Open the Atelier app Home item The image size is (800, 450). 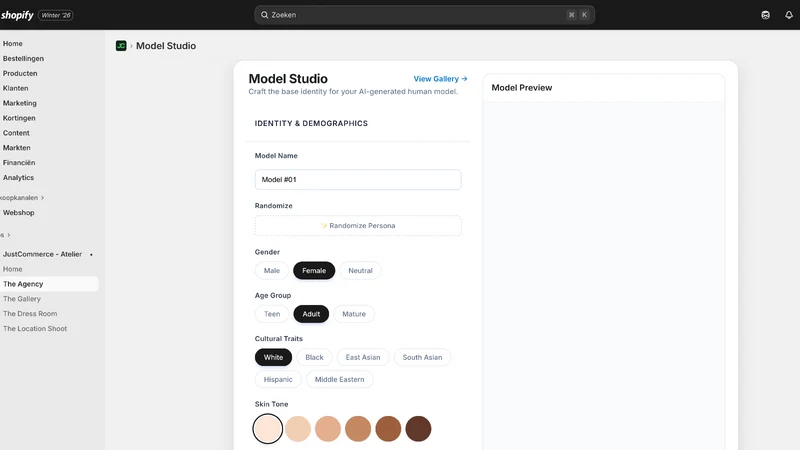pos(13,269)
